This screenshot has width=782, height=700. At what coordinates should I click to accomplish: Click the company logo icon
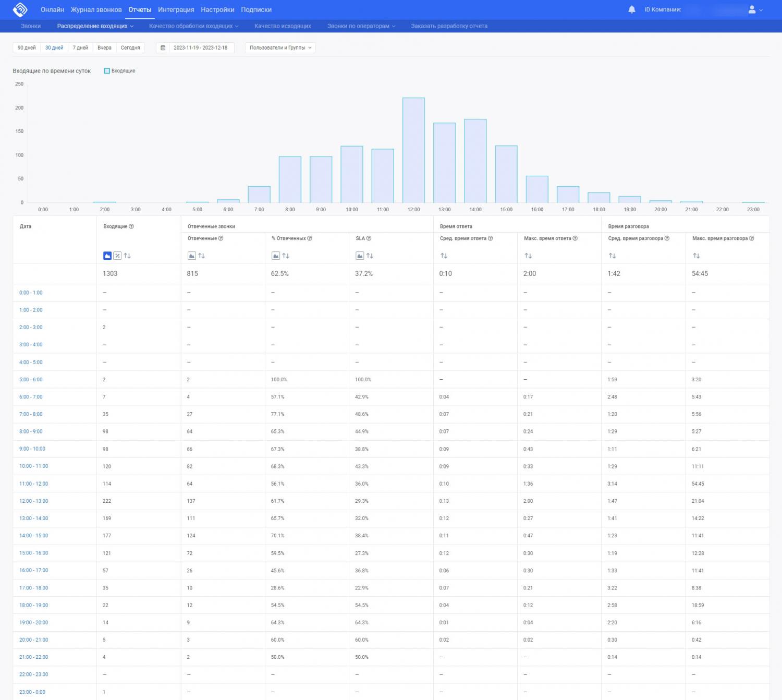[x=20, y=9]
